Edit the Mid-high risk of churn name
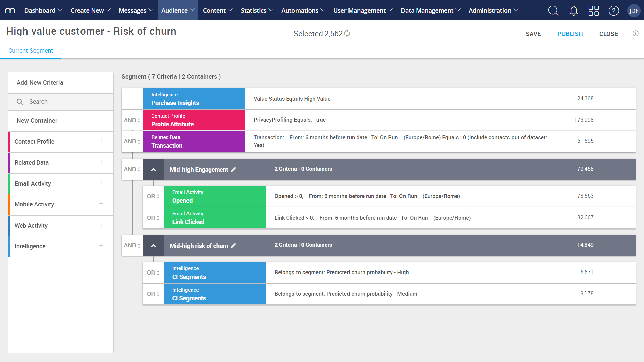 (x=233, y=246)
